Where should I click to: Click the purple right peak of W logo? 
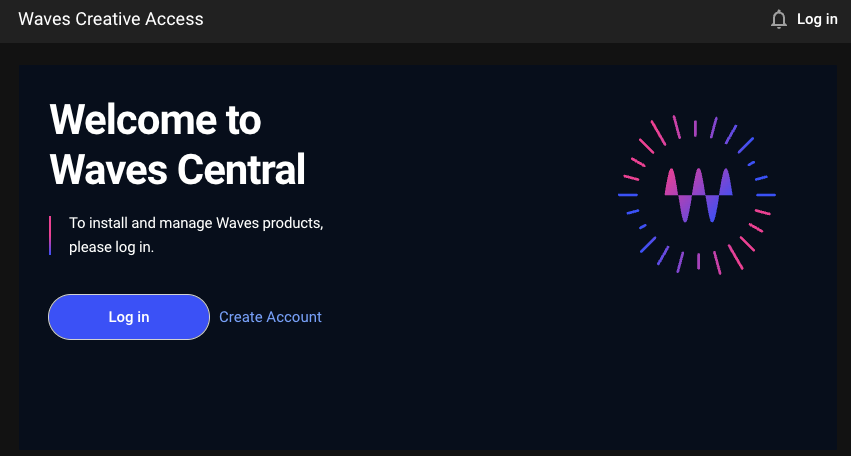coord(725,183)
